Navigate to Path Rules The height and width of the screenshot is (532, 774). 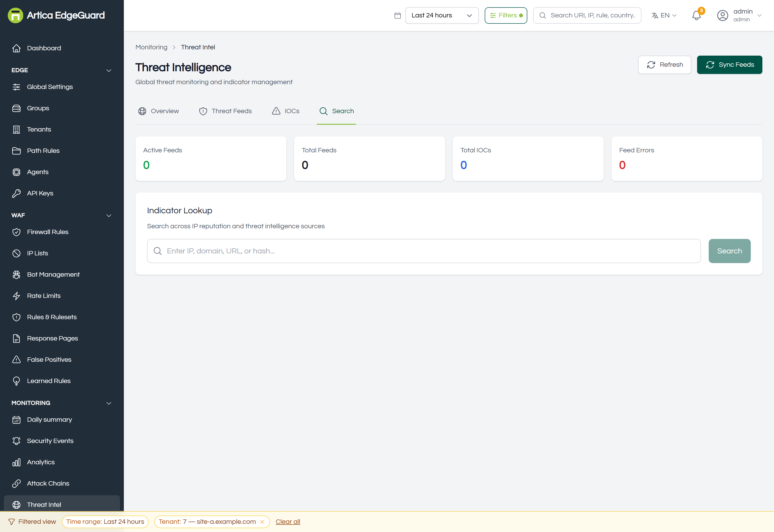click(x=62, y=151)
